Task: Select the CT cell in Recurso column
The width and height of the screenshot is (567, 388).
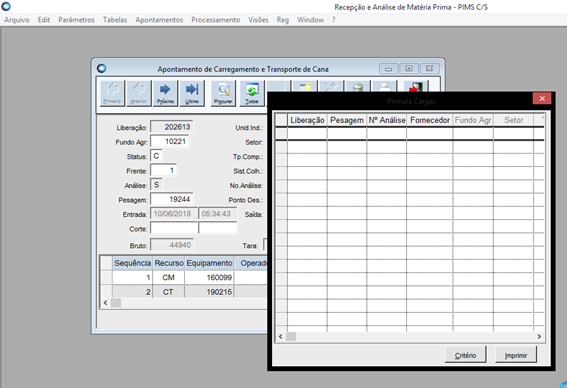Action: tap(169, 291)
